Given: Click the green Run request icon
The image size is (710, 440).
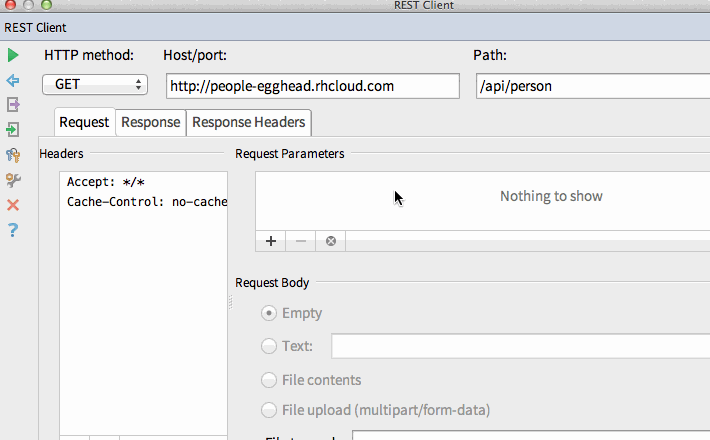Looking at the screenshot, I should pyautogui.click(x=13, y=56).
